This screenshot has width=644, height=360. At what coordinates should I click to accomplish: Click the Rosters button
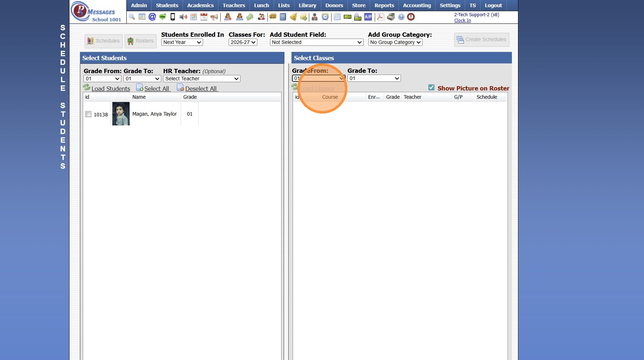click(140, 41)
